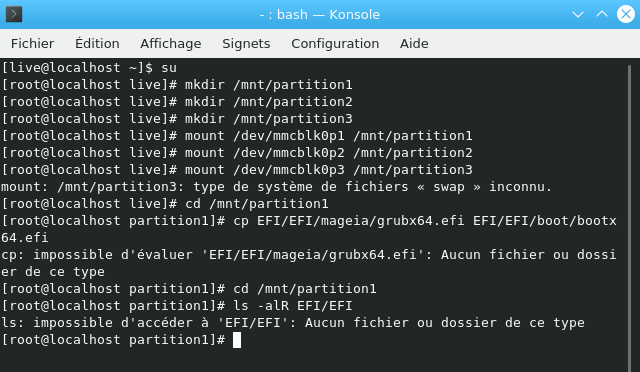The image size is (640, 372).
Task: Close the Konsole terminal window
Action: [625, 14]
